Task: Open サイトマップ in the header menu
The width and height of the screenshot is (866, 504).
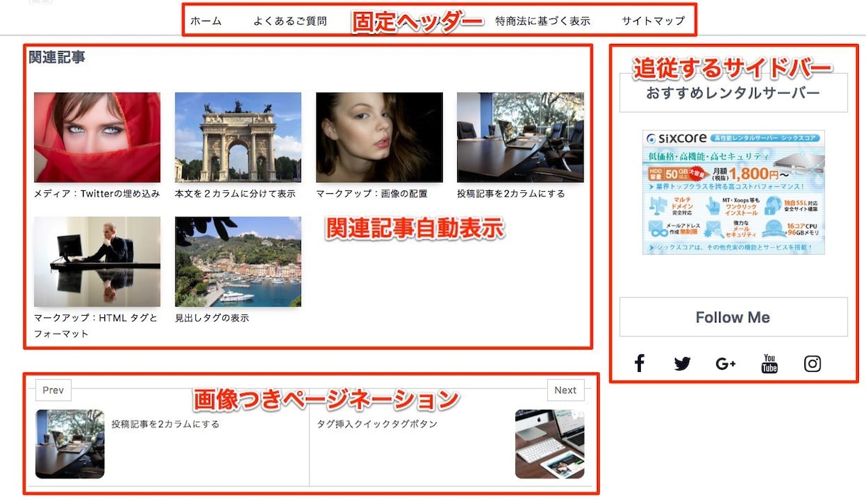Action: (654, 21)
